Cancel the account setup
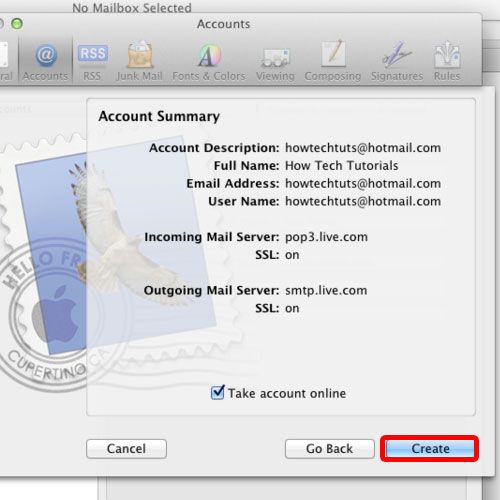This screenshot has height=500, width=500. (126, 449)
